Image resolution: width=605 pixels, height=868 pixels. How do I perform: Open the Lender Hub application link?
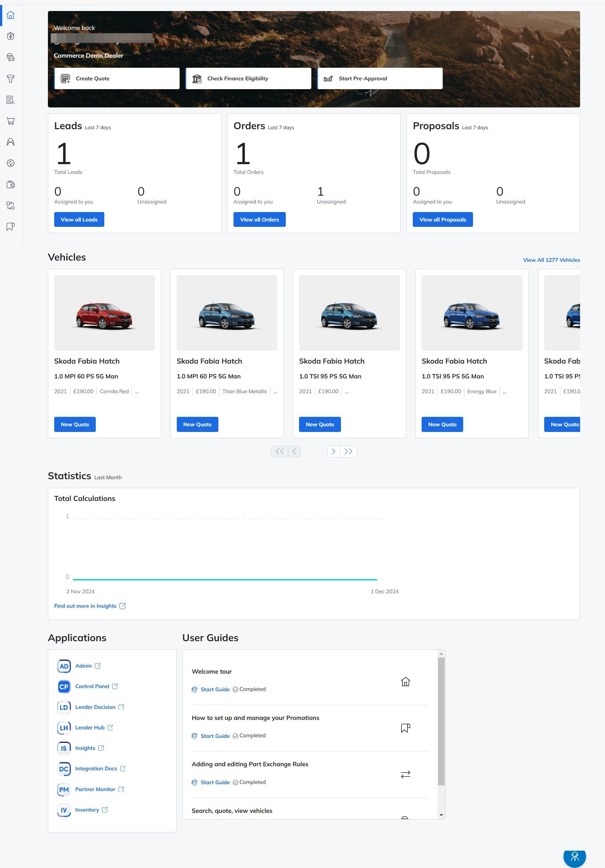point(90,728)
